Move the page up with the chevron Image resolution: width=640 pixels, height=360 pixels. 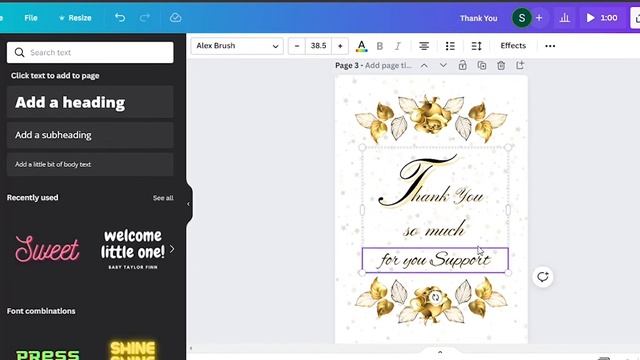[424, 66]
